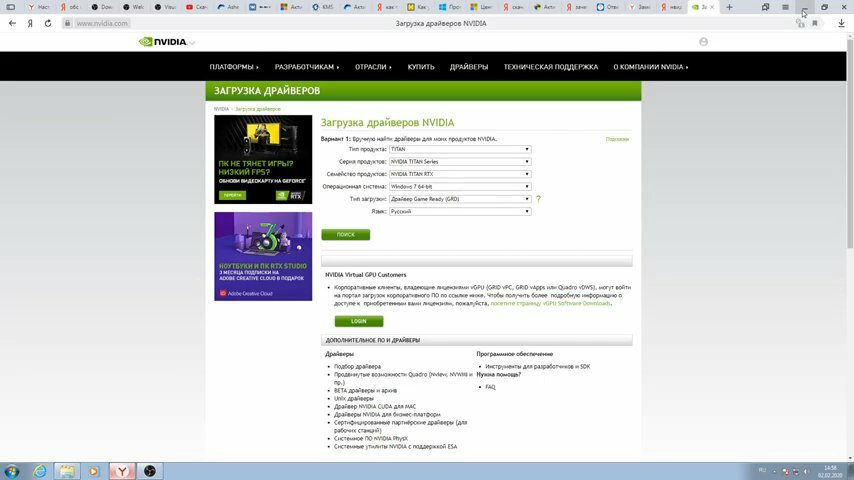This screenshot has height=480, width=854.
Task: Open Драйвер NVIDIA CUDA для MAC link
Action: point(375,406)
